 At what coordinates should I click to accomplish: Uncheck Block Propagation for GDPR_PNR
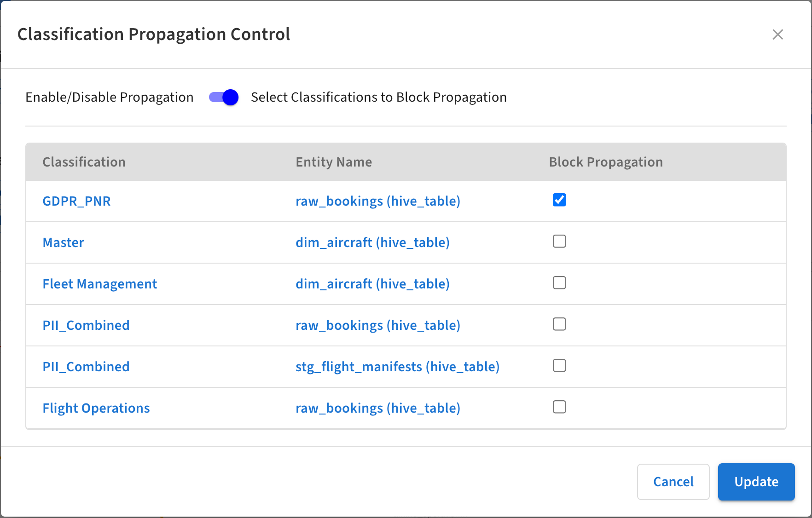point(559,200)
